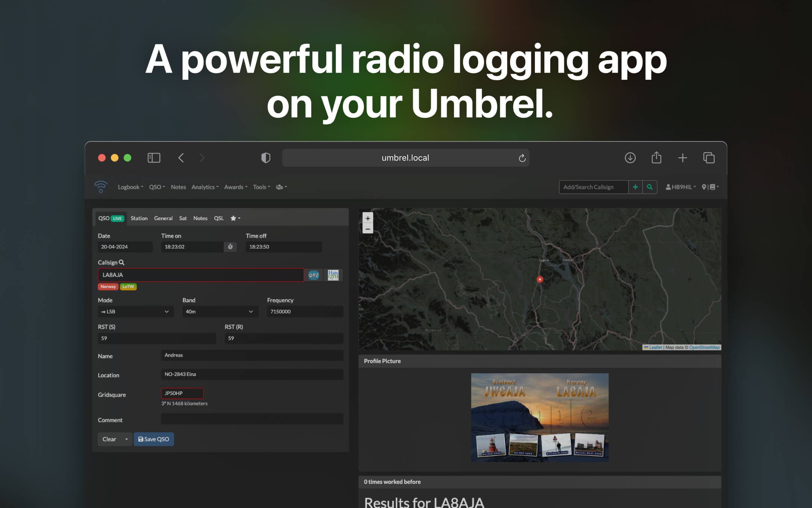Click the magnifier search callsign button

(x=650, y=187)
